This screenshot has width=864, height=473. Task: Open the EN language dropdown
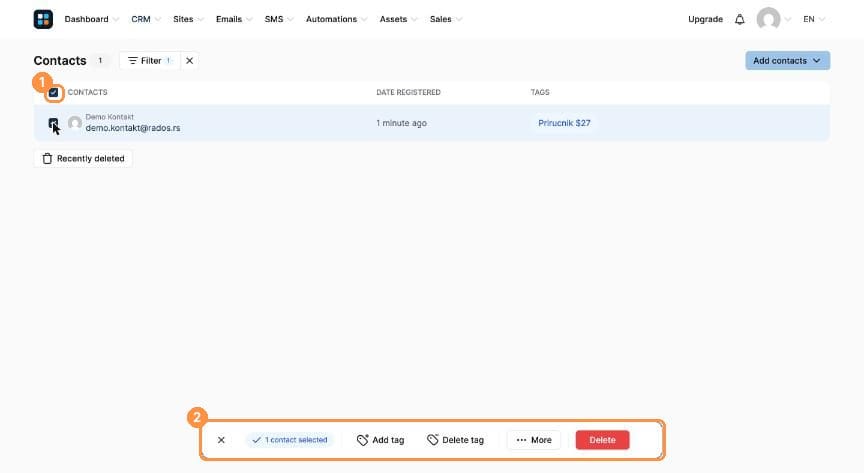tap(813, 19)
